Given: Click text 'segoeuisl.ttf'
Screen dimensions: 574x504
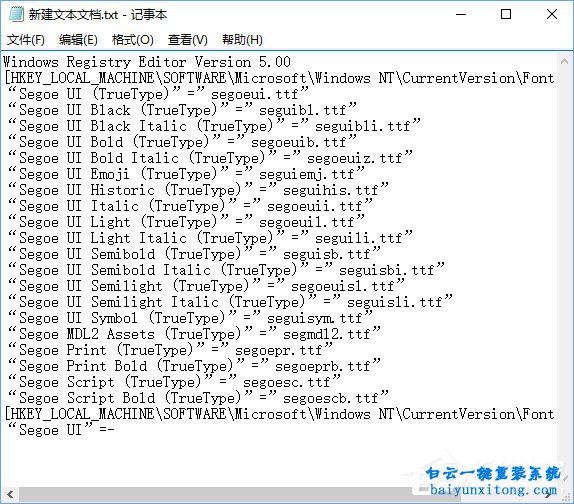Looking at the screenshot, I should pyautogui.click(x=343, y=286).
